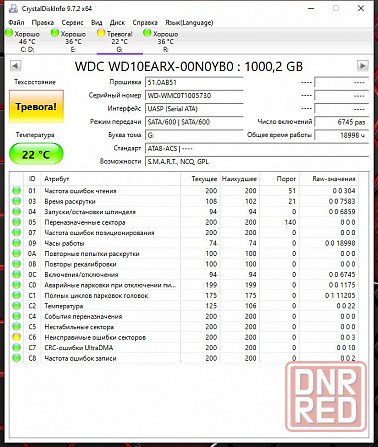Go to previous disk with left arrow
The image size is (378, 447).
15,66
